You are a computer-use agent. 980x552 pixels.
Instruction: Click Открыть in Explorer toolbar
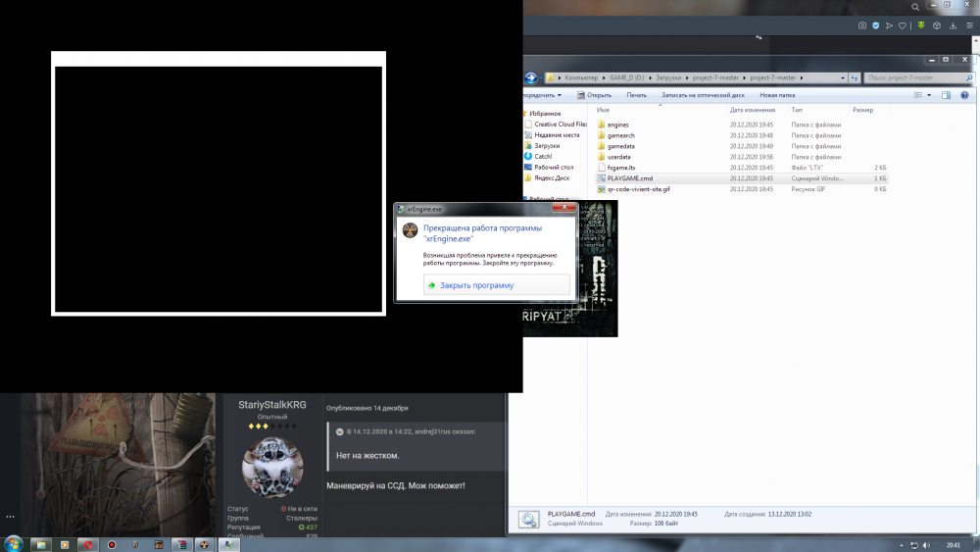tap(594, 95)
